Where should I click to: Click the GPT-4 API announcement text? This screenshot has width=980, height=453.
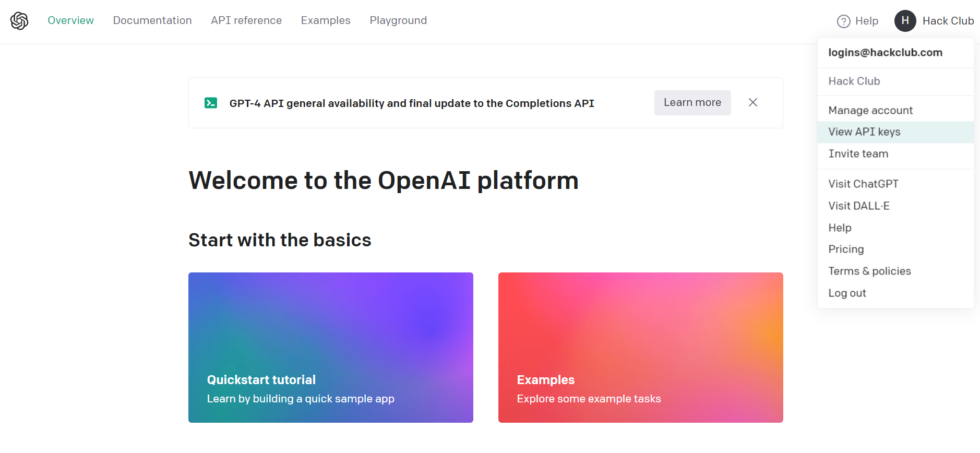tap(412, 103)
